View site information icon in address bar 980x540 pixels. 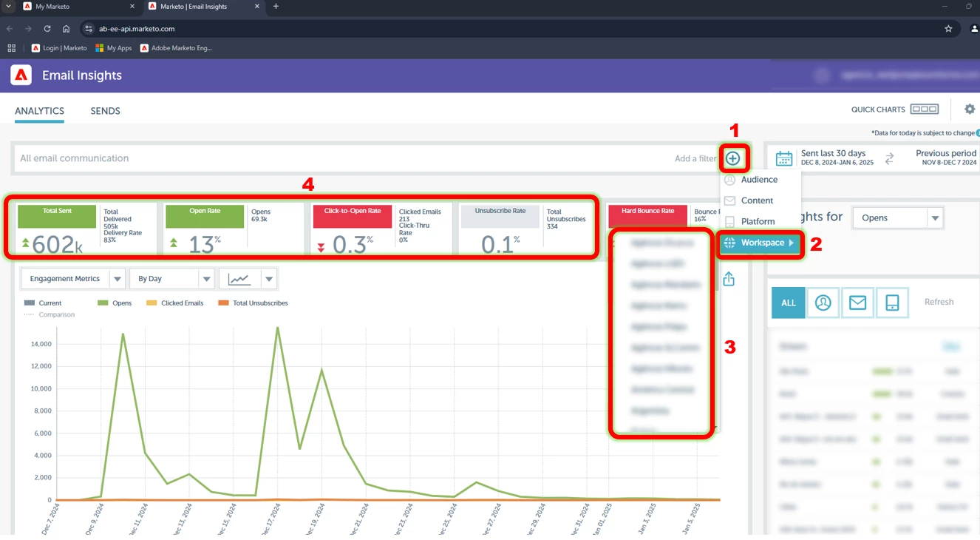pyautogui.click(x=89, y=29)
